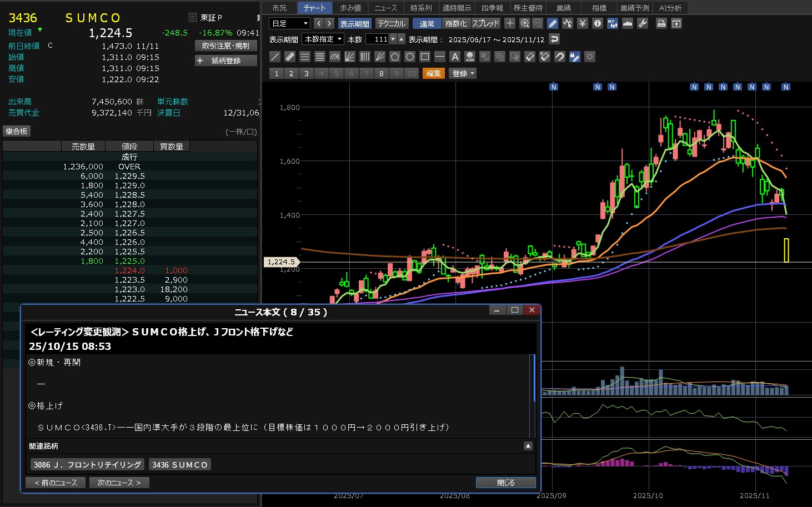Viewport: 812px width, 507px height.
Task: Open the 四季報 tab
Action: (492, 8)
